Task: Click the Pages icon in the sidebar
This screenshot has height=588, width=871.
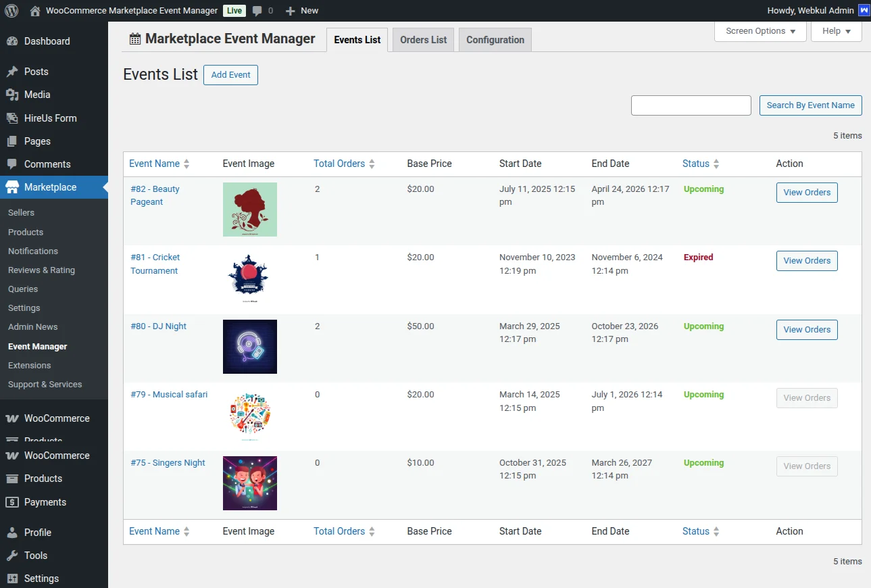Action: pyautogui.click(x=14, y=141)
